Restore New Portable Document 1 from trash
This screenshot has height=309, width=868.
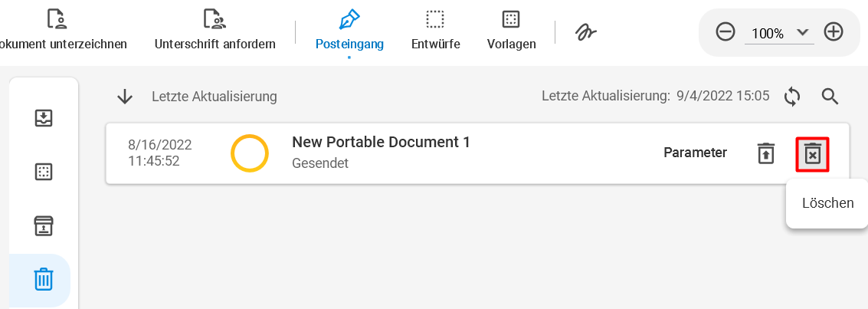coord(766,153)
